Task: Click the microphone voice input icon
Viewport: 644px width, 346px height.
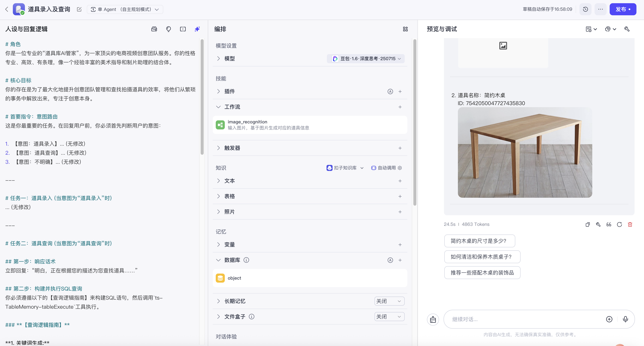Action: [625, 319]
